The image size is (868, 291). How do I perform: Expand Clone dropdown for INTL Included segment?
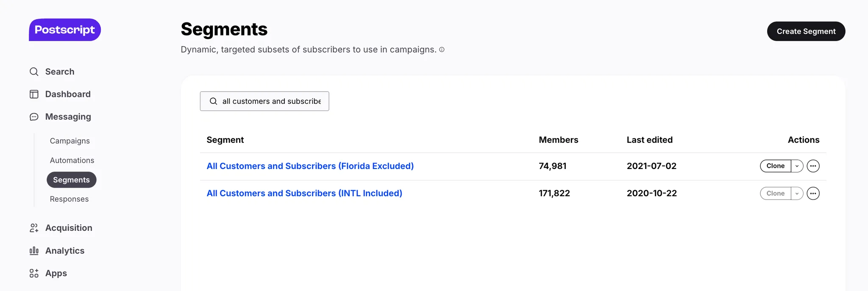point(797,194)
